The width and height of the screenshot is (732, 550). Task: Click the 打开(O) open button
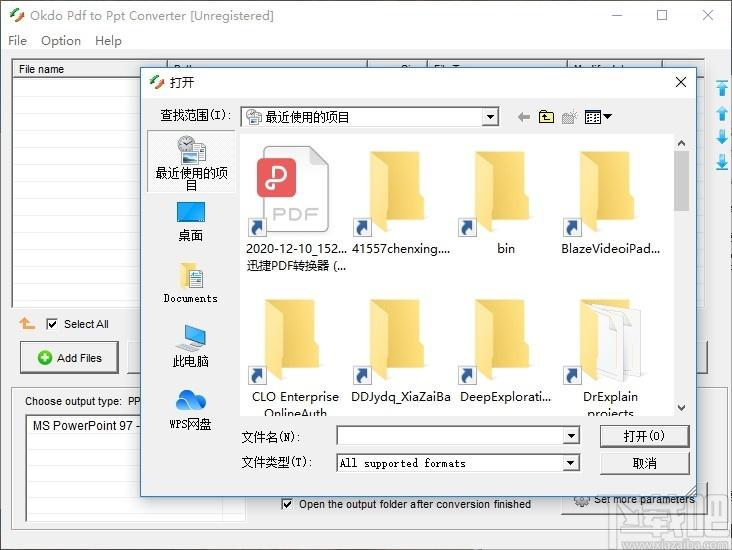[644, 436]
